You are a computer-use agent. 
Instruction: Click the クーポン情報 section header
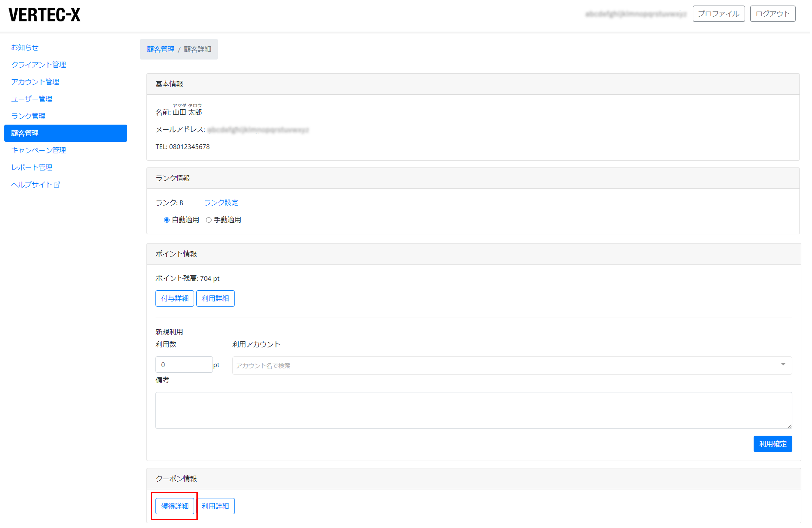click(x=474, y=478)
